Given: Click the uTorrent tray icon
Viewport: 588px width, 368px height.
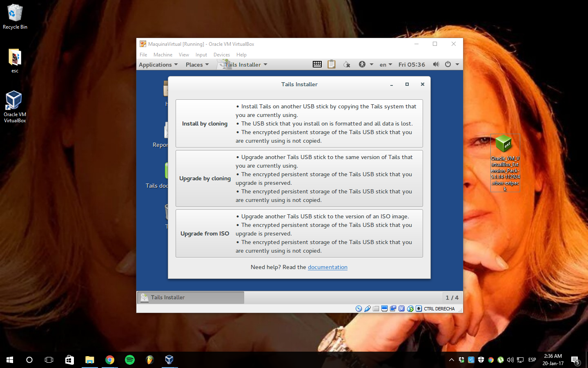Looking at the screenshot, I should (x=501, y=360).
